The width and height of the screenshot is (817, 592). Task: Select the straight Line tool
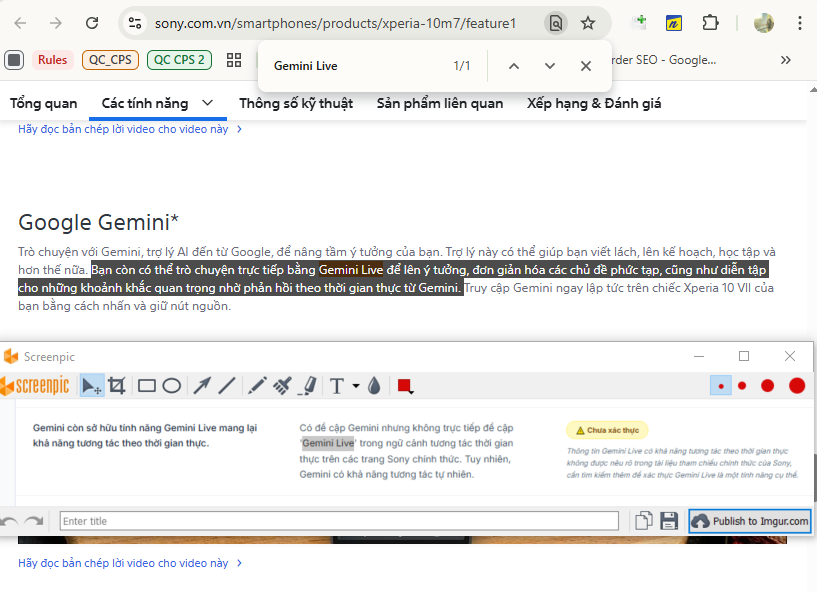(x=227, y=386)
